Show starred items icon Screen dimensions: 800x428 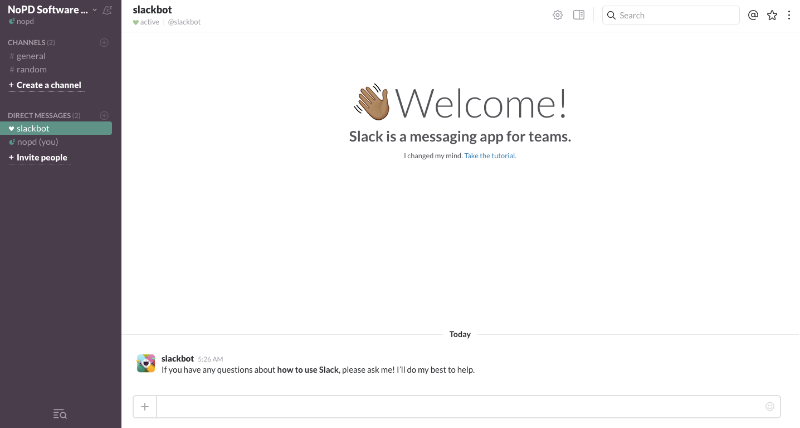(772, 15)
